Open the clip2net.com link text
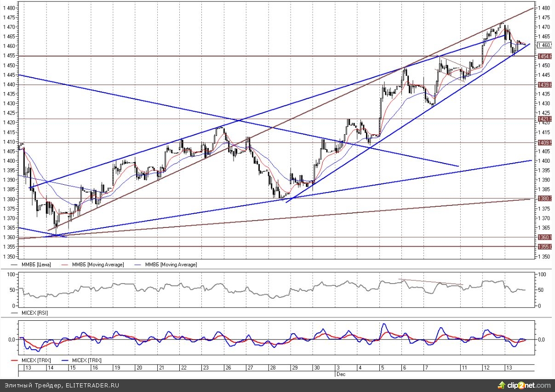This screenshot has height=392, width=555. click(x=529, y=385)
